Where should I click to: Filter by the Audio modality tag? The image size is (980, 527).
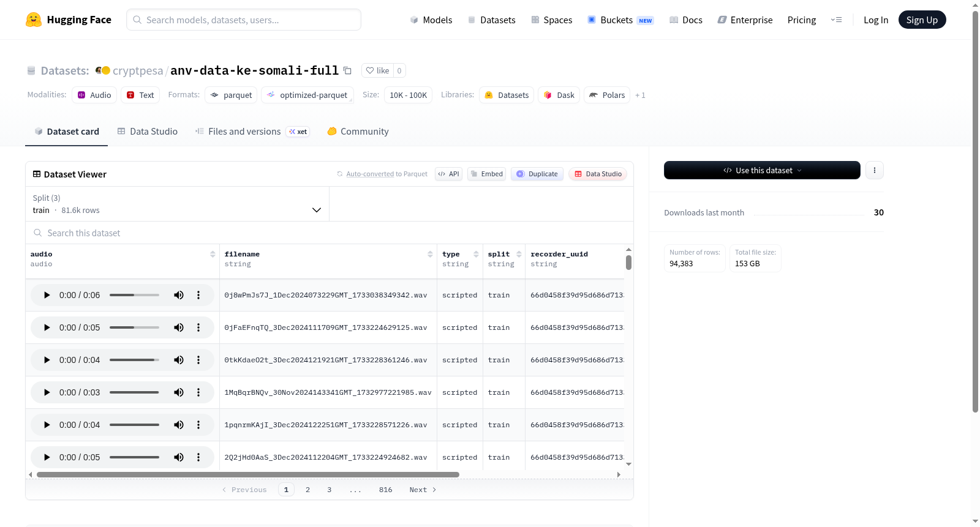pos(94,95)
